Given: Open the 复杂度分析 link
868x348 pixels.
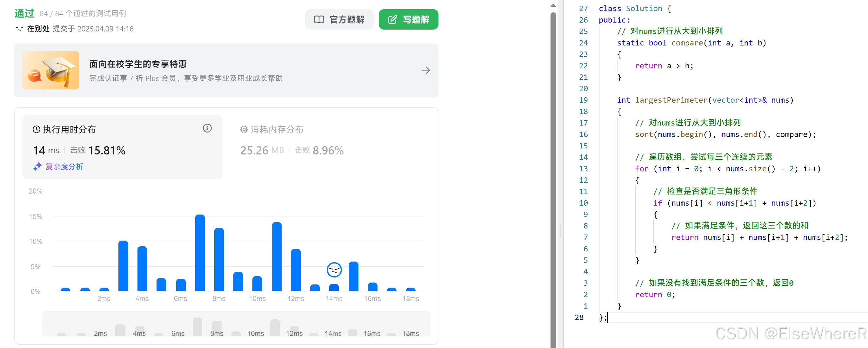Looking at the screenshot, I should (64, 166).
